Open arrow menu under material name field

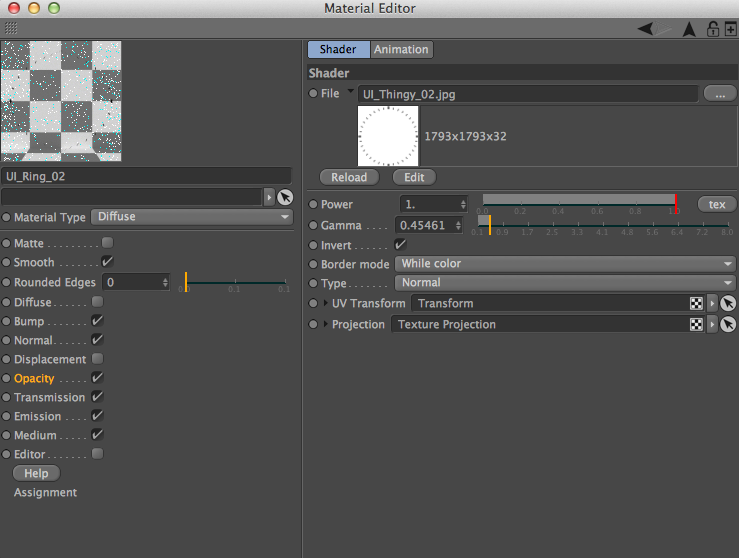pos(269,197)
